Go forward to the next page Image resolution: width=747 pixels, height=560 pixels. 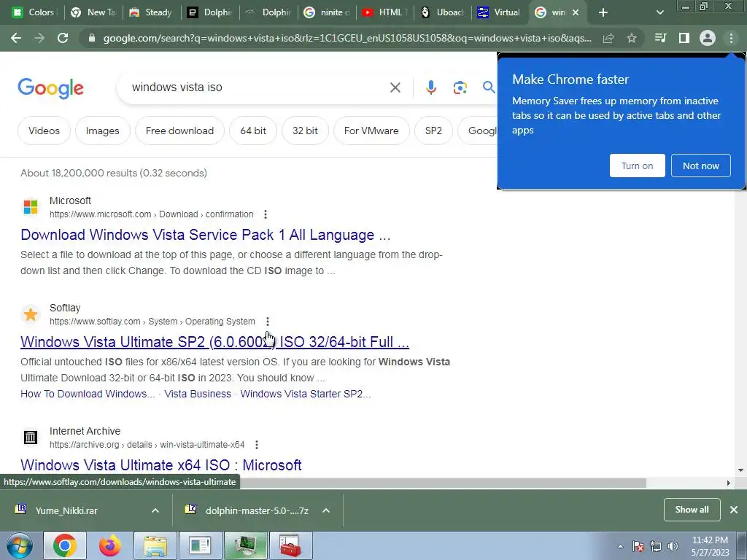(39, 38)
